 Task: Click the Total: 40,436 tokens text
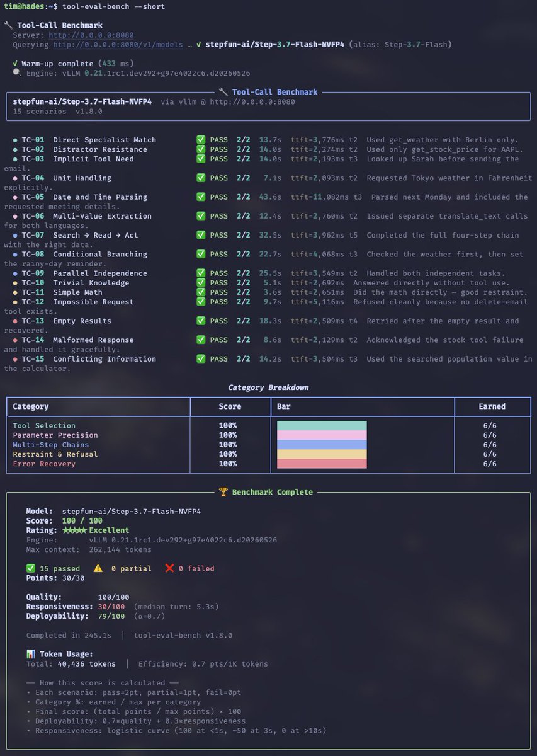pyautogui.click(x=71, y=663)
